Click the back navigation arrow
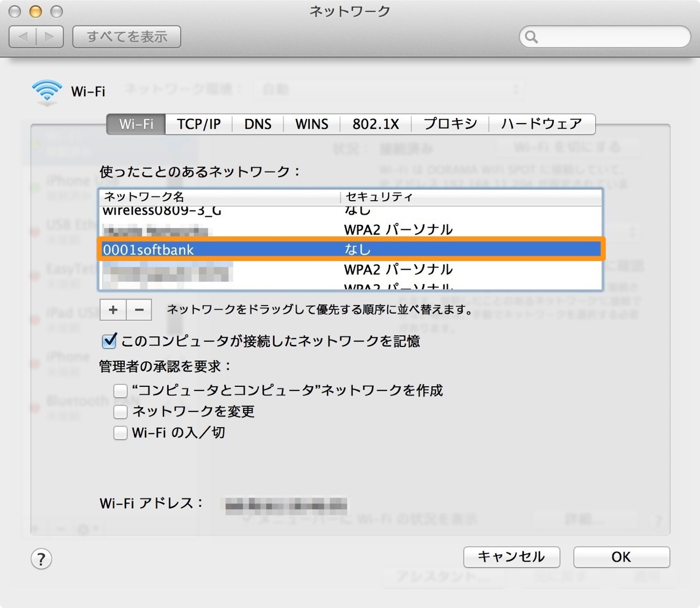This screenshot has height=608, width=700. [23, 37]
